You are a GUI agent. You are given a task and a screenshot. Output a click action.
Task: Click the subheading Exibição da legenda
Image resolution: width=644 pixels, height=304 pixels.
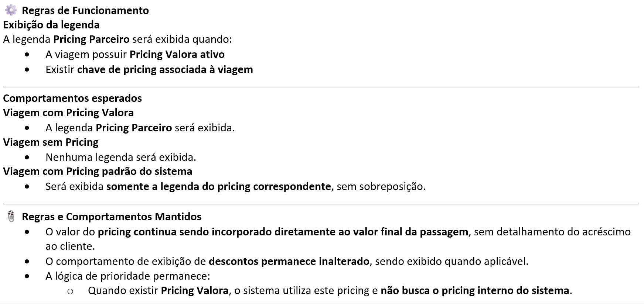coord(51,25)
